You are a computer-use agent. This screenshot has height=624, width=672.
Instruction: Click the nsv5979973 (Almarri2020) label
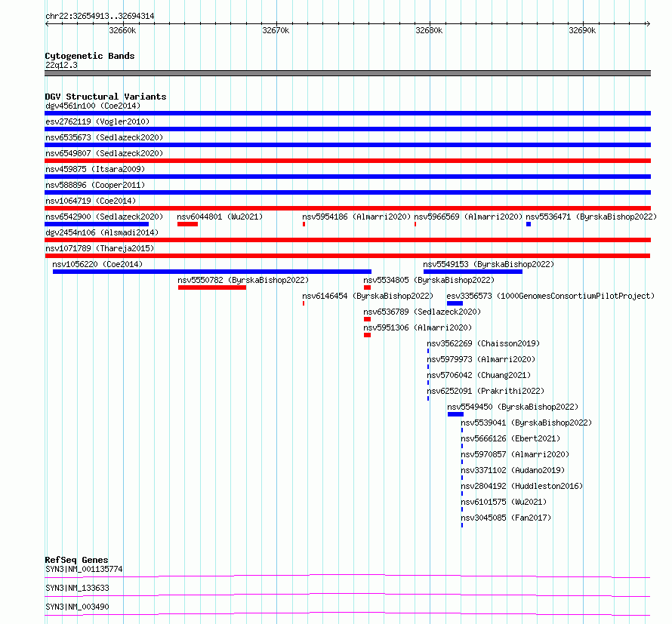click(x=481, y=359)
